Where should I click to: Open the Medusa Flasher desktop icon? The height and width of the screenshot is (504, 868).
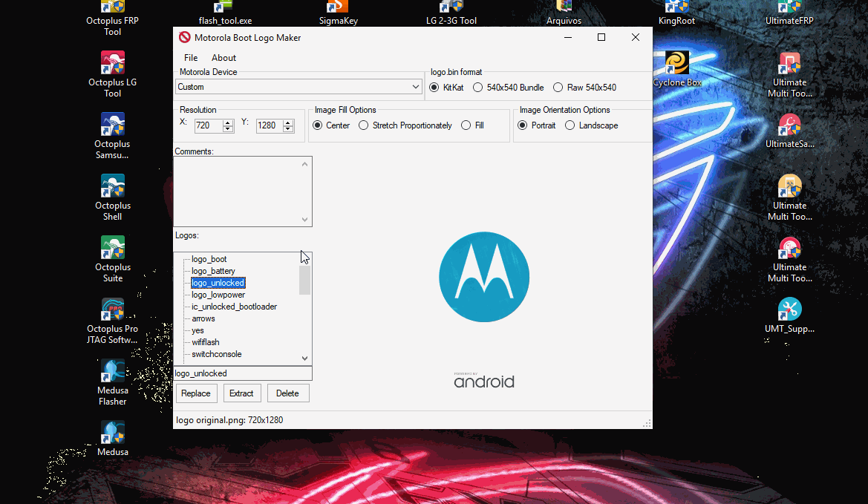[112, 382]
